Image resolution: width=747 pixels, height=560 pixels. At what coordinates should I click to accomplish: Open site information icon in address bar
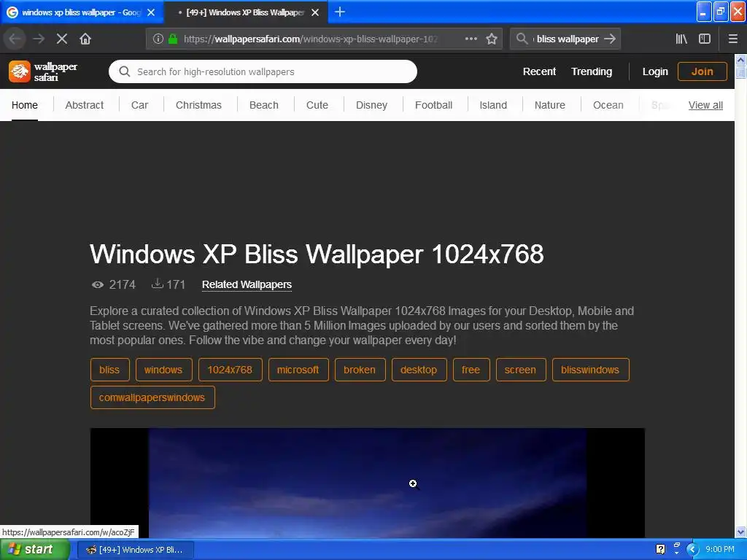click(x=158, y=39)
